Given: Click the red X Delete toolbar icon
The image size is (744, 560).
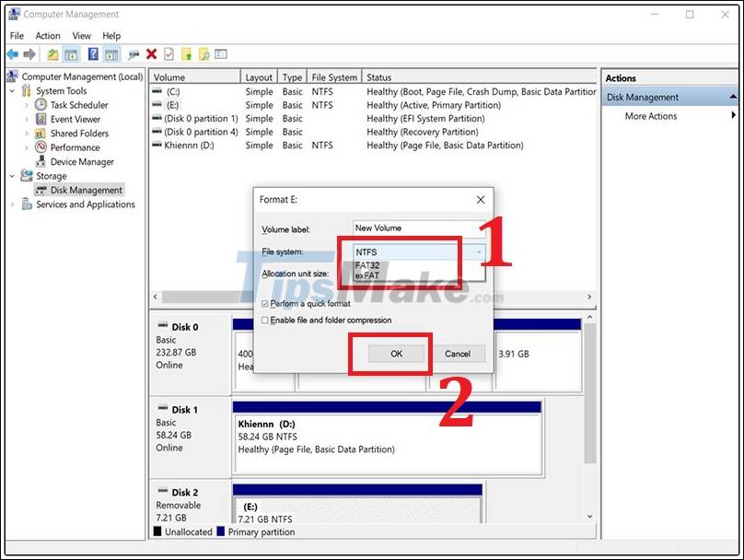Looking at the screenshot, I should (x=151, y=54).
